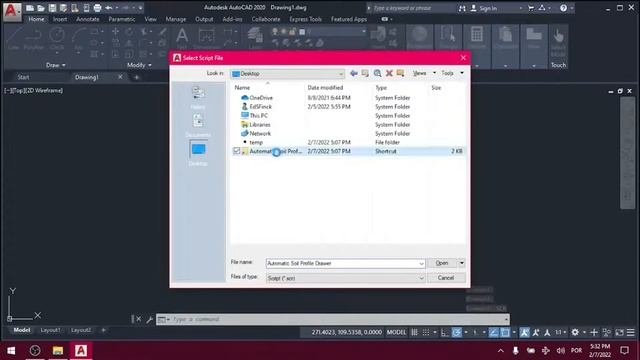Switch to the Start file tab

point(23,77)
